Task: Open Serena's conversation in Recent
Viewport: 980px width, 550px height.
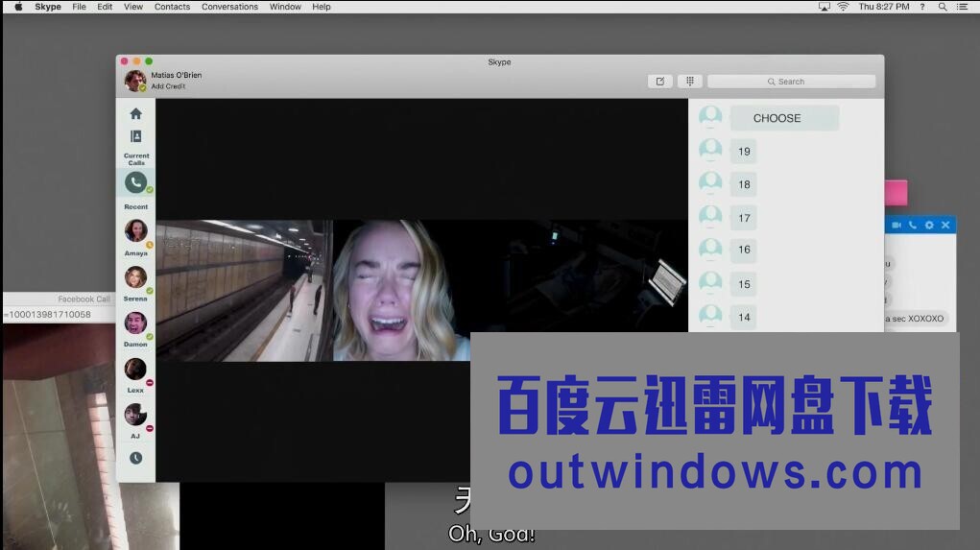Action: [x=135, y=276]
